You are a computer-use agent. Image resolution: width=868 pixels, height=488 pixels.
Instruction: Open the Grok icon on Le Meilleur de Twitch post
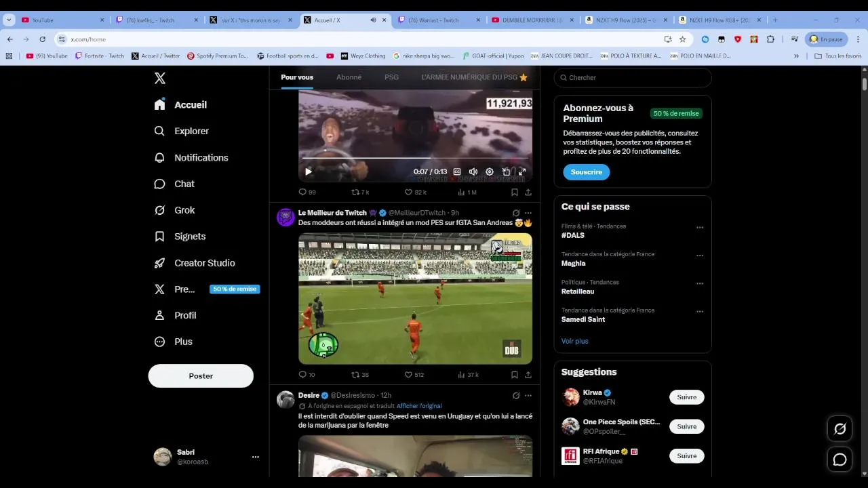(x=516, y=213)
